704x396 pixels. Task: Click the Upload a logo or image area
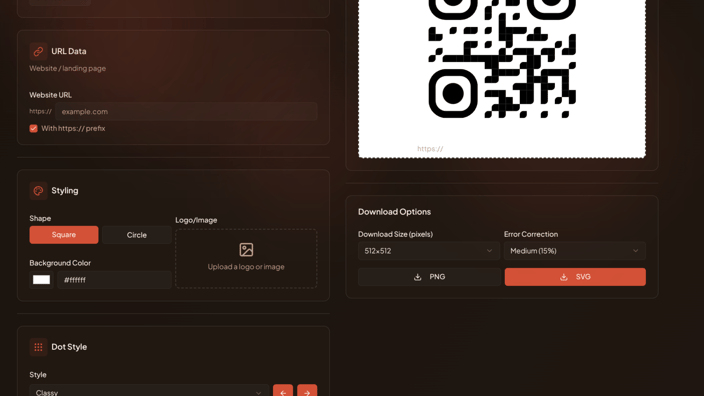click(x=246, y=259)
